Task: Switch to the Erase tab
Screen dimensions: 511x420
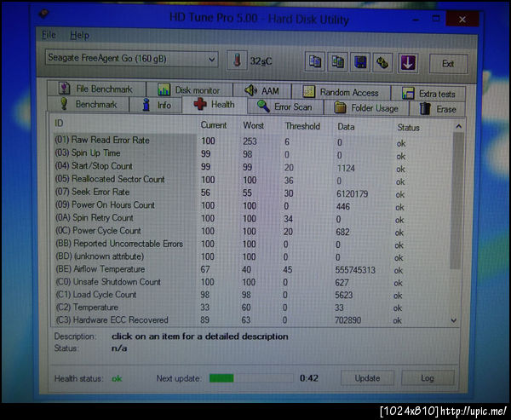Action: [x=438, y=109]
